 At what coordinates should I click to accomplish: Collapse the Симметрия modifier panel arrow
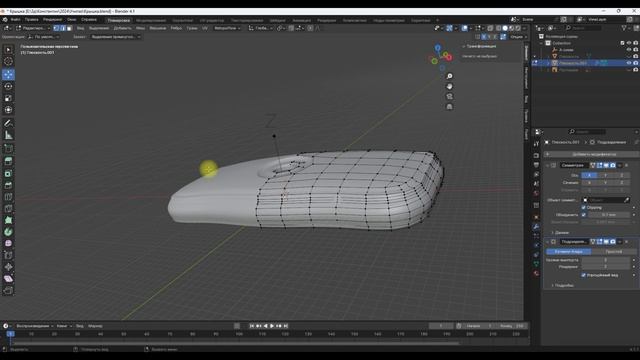pos(547,165)
